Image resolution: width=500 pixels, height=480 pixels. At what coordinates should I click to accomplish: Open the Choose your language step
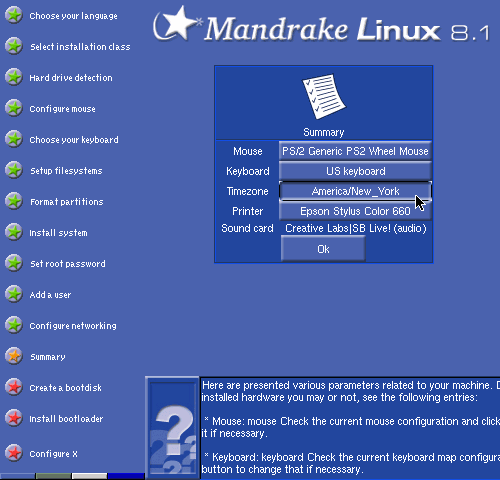[73, 16]
